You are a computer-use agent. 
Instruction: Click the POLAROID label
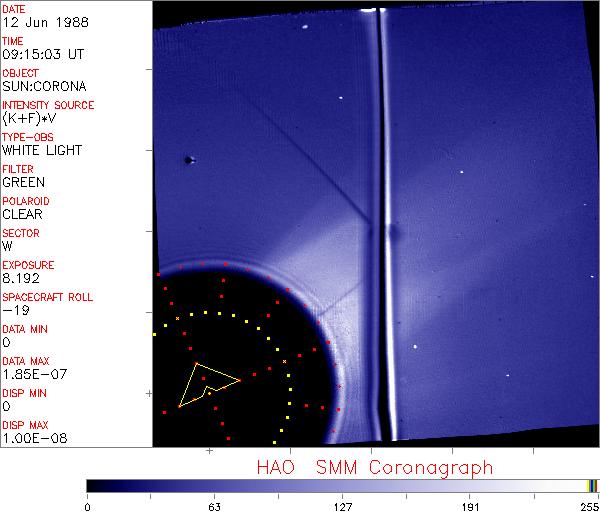pos(26,201)
